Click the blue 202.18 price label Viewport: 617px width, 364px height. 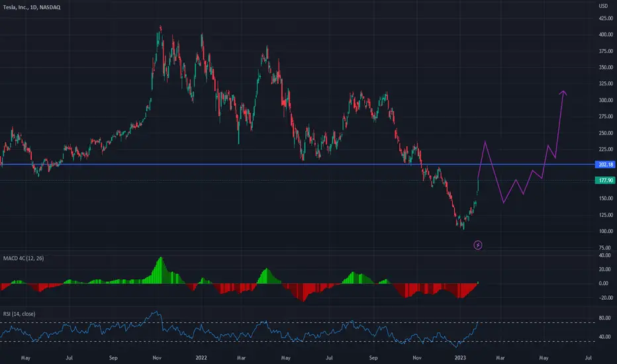click(x=605, y=165)
